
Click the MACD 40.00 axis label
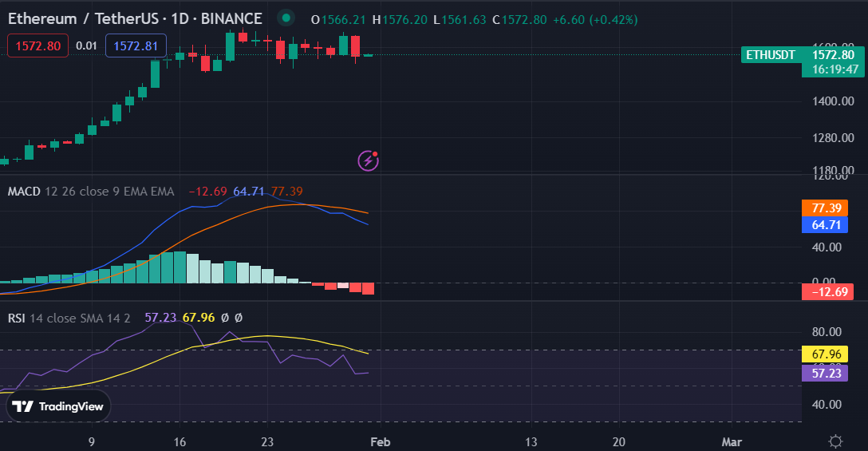pyautogui.click(x=827, y=247)
